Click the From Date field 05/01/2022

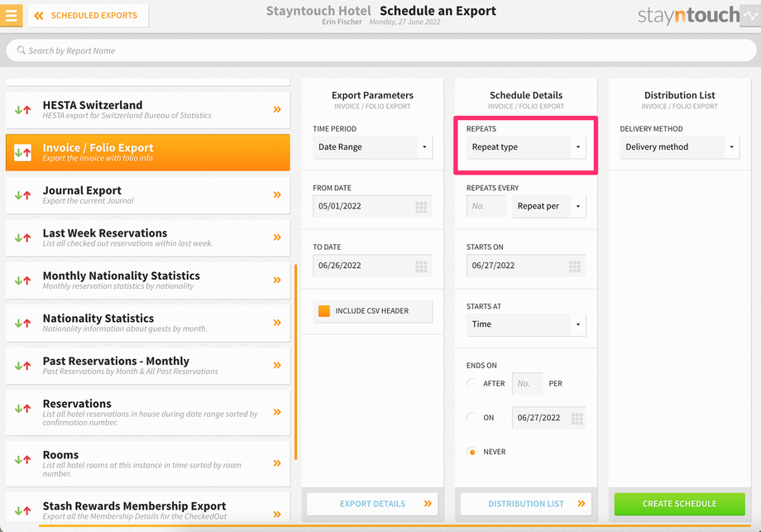[x=372, y=206]
